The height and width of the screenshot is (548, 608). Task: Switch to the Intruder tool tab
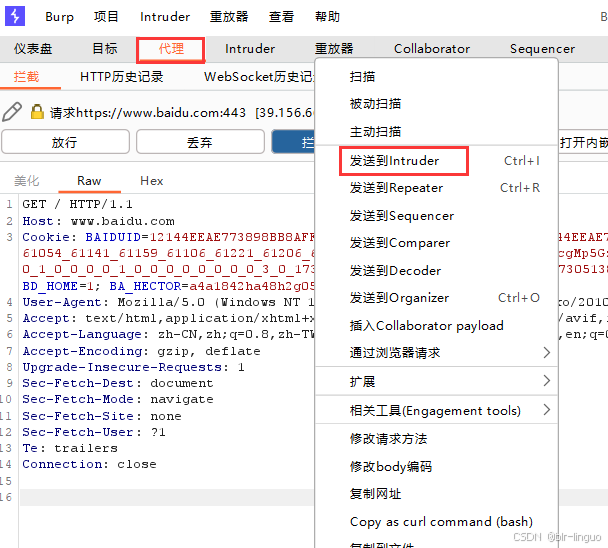tap(250, 49)
